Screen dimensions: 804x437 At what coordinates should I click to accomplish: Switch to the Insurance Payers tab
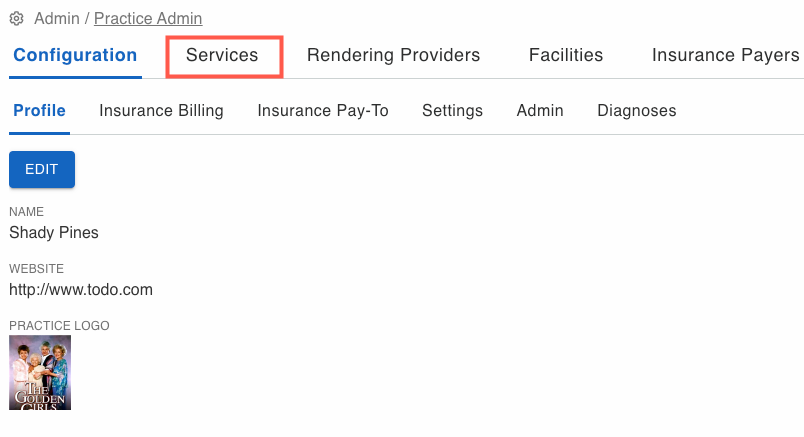pos(725,55)
